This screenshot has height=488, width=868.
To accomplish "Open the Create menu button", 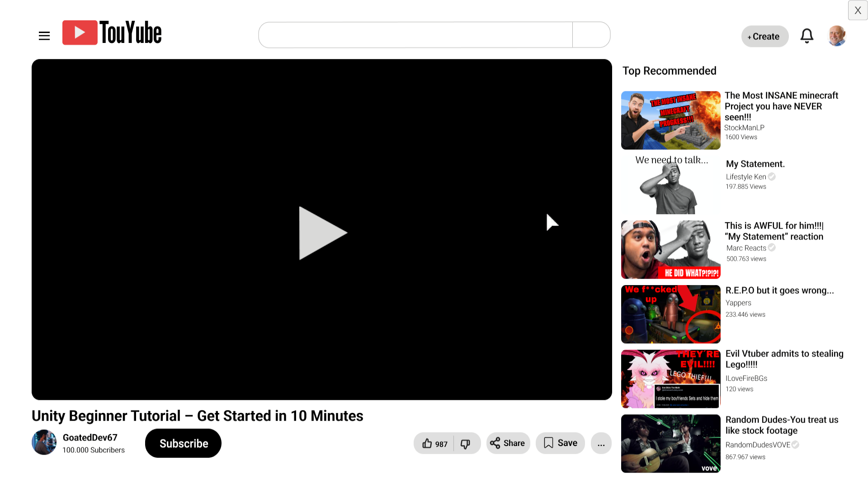I will click(764, 37).
